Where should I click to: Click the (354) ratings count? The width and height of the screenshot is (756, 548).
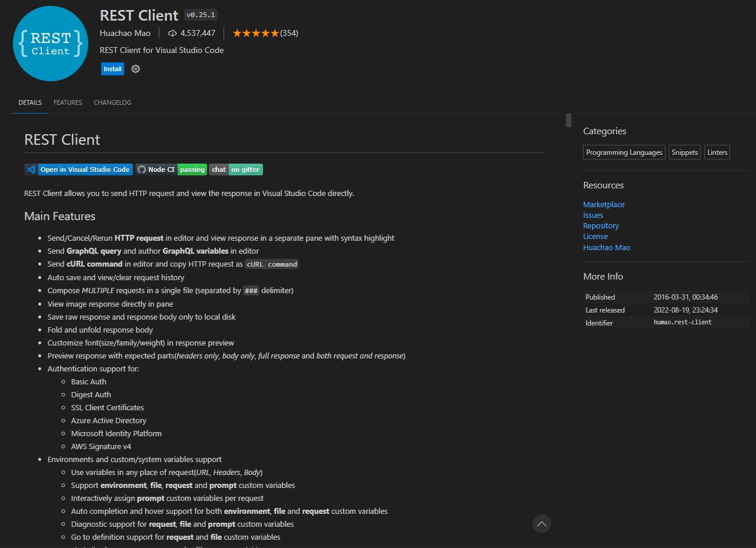click(289, 33)
